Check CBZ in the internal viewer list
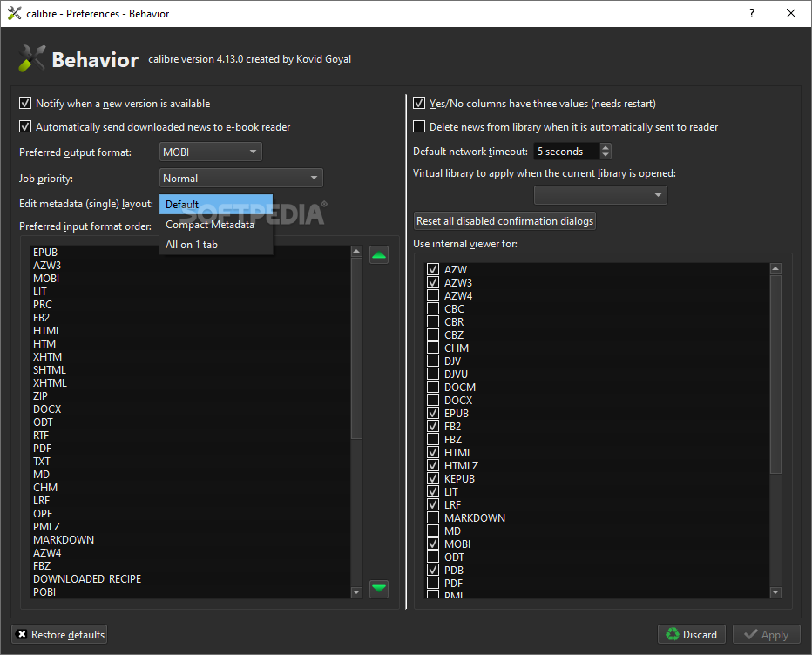Screen dimensions: 812x655 (433, 335)
